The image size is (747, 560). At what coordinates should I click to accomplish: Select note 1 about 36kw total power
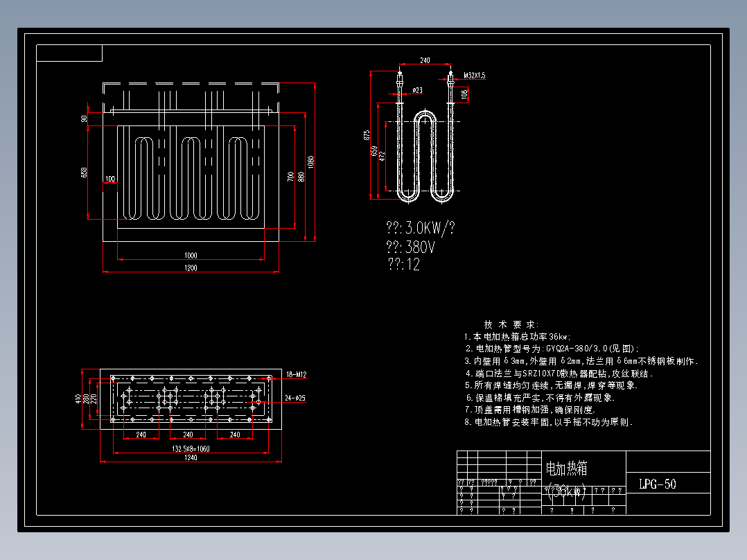point(517,336)
